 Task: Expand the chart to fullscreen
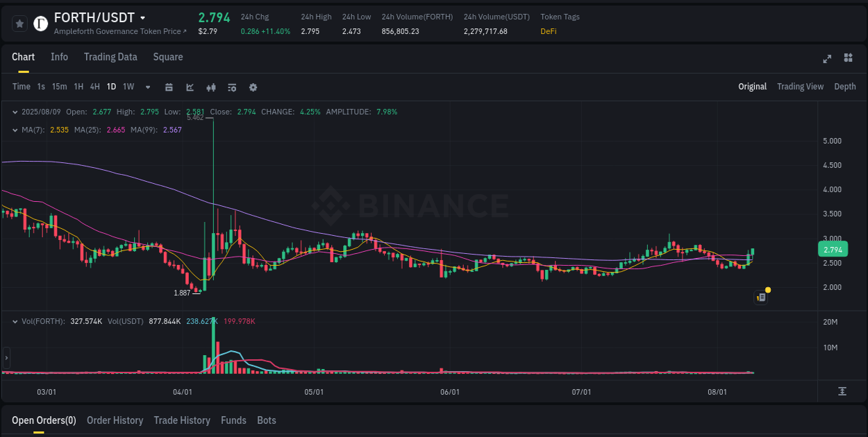click(826, 59)
